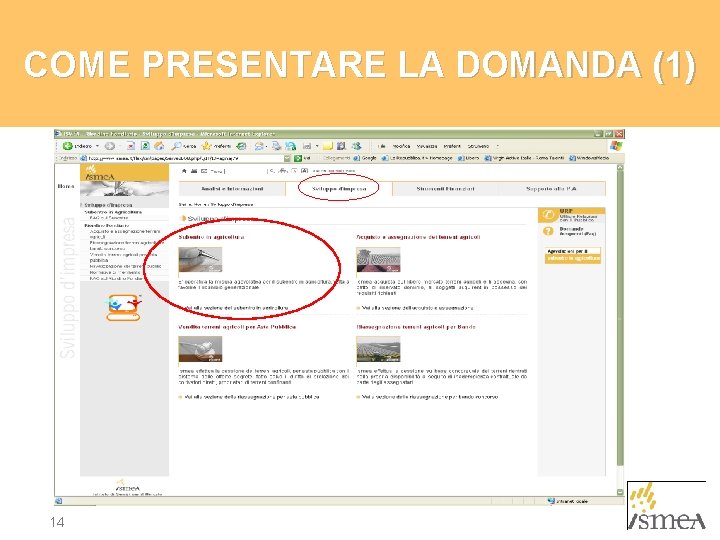Click the Intranet locale status bar zone
Viewport: 720px width, 540px height.
[x=568, y=501]
